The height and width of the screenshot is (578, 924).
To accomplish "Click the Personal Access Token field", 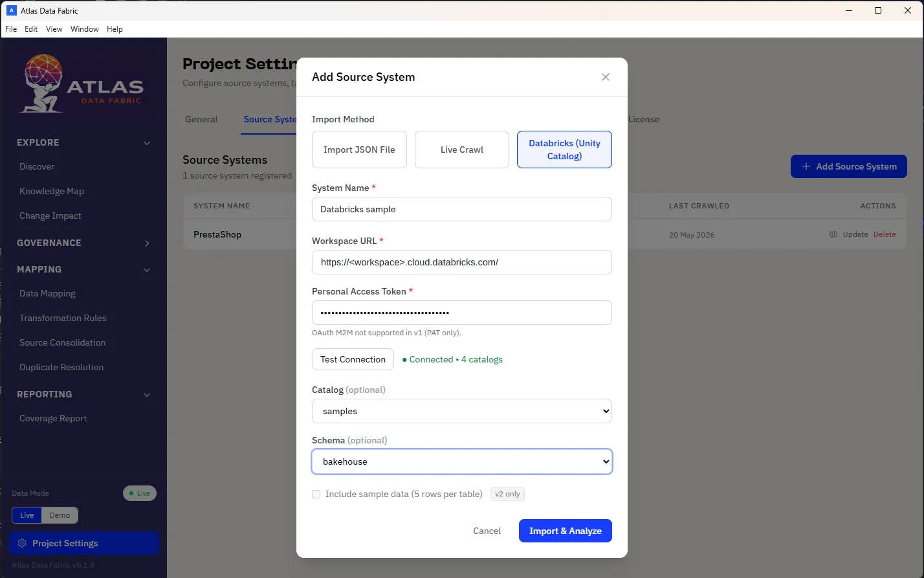I will 462,313.
